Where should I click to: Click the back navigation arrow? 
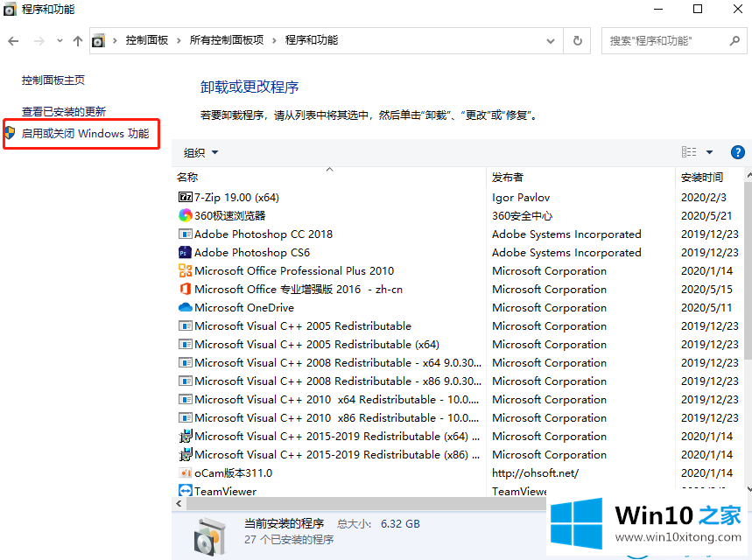pyautogui.click(x=13, y=41)
